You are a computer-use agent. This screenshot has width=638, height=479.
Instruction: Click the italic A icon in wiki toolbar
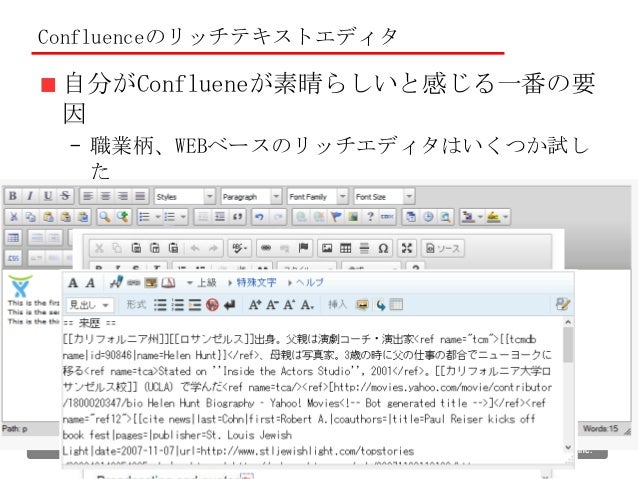point(90,283)
